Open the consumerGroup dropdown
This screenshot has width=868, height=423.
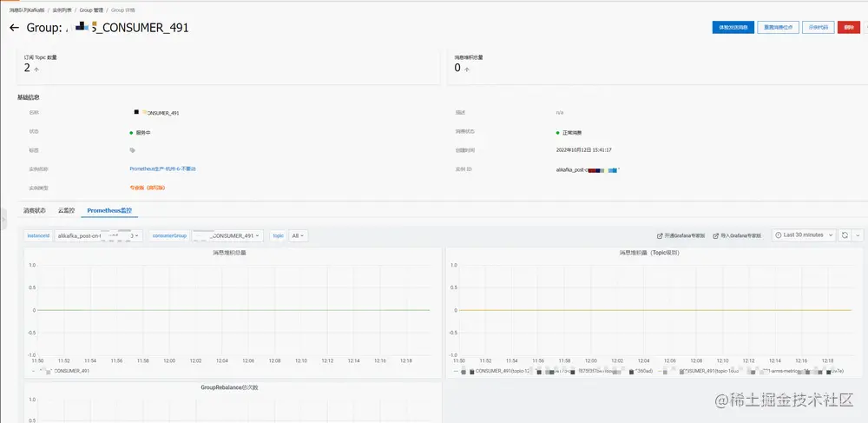click(x=228, y=236)
